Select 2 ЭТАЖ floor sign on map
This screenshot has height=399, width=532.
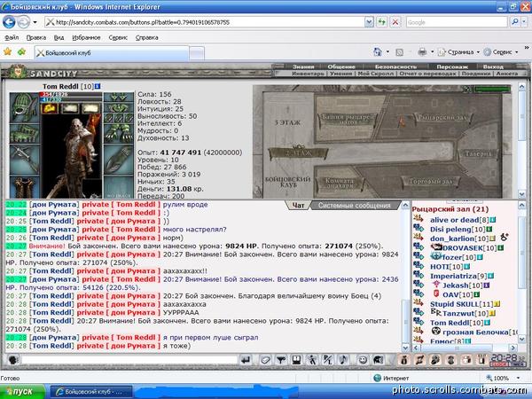pos(298,153)
